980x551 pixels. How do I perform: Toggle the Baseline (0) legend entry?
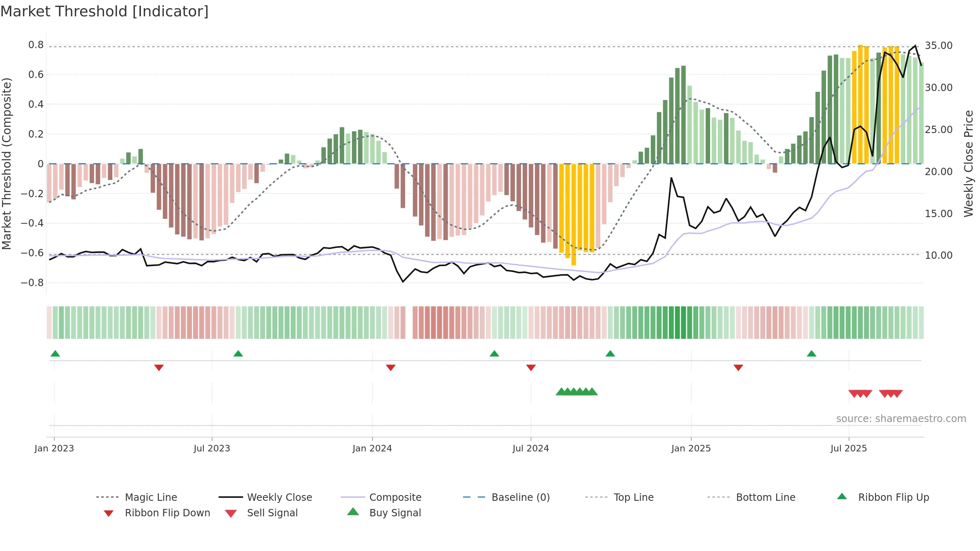point(506,497)
